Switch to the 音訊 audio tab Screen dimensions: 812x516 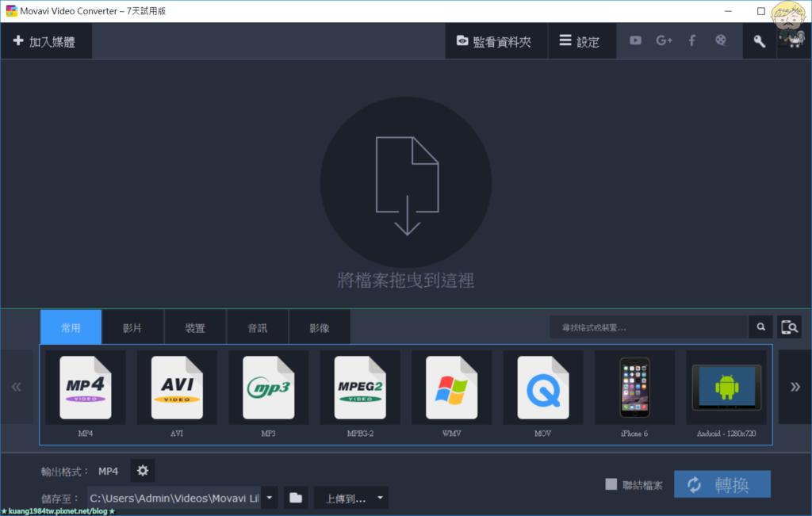[x=258, y=327]
